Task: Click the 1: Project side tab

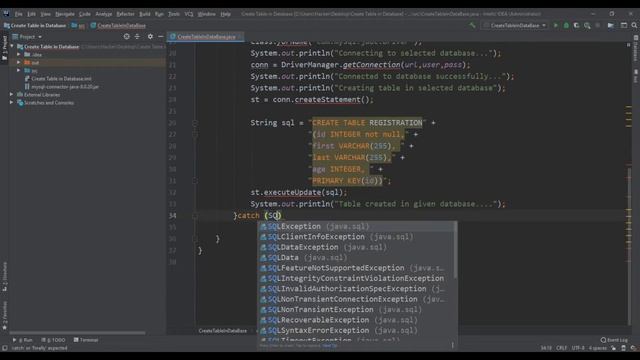Action: [4, 48]
